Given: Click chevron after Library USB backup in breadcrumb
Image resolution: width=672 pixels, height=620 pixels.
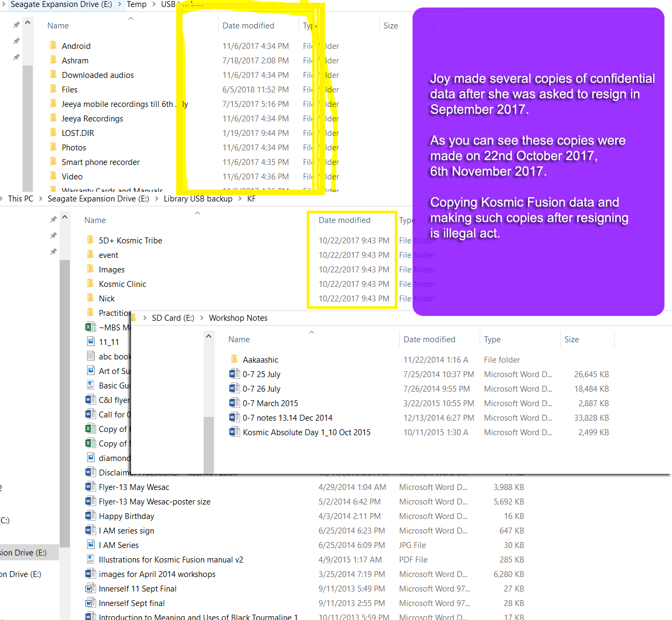Looking at the screenshot, I should (240, 199).
